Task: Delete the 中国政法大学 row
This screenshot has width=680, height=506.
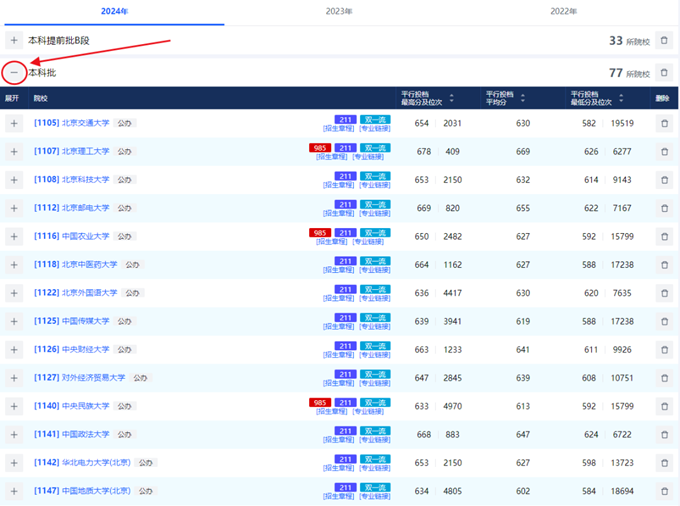Action: pos(664,434)
